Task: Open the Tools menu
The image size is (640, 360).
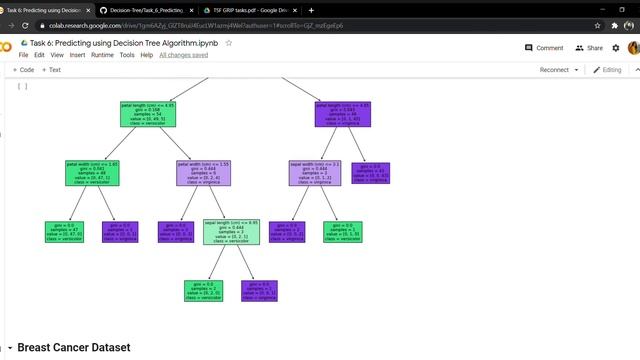Action: pyautogui.click(x=127, y=55)
